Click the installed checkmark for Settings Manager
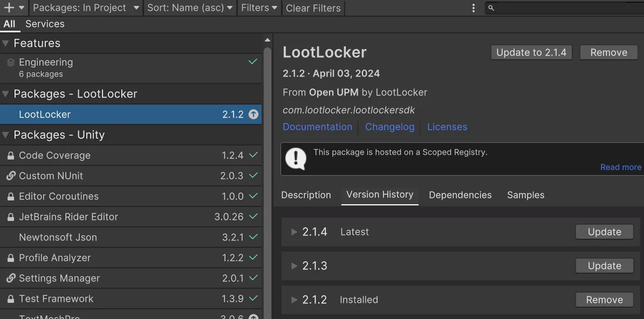Image resolution: width=644 pixels, height=319 pixels. [x=254, y=278]
